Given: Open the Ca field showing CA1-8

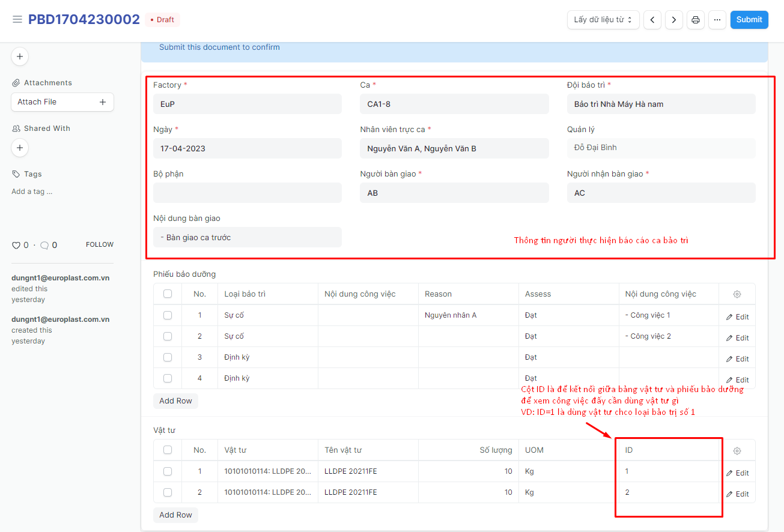Looking at the screenshot, I should [454, 104].
